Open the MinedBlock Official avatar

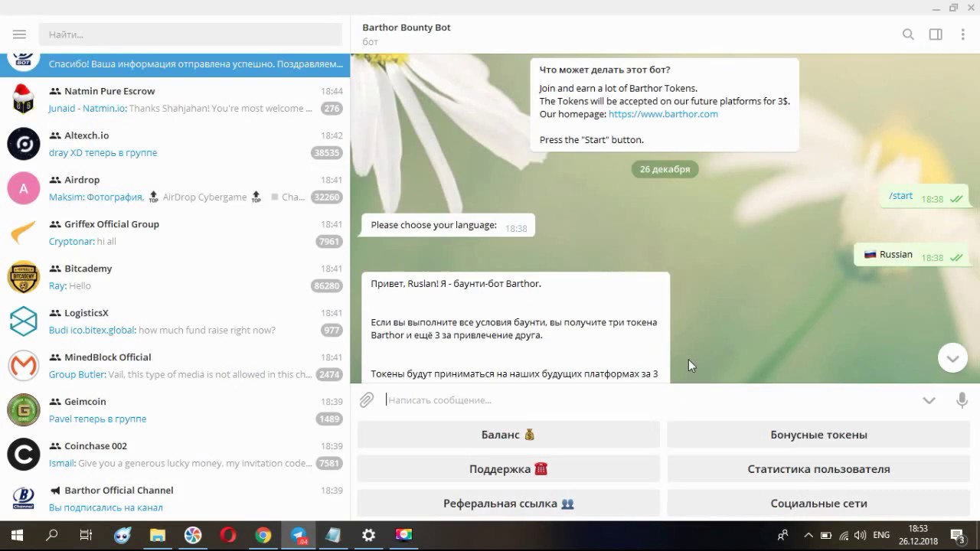pyautogui.click(x=24, y=366)
